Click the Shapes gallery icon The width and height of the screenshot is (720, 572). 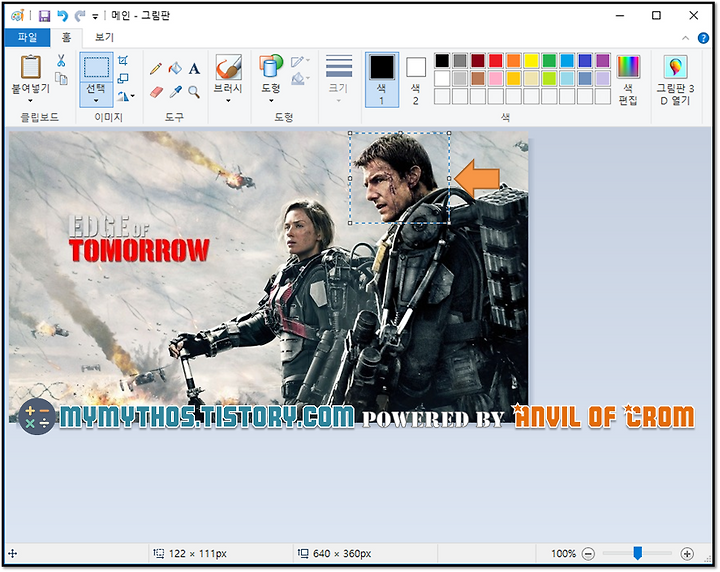pos(271,66)
